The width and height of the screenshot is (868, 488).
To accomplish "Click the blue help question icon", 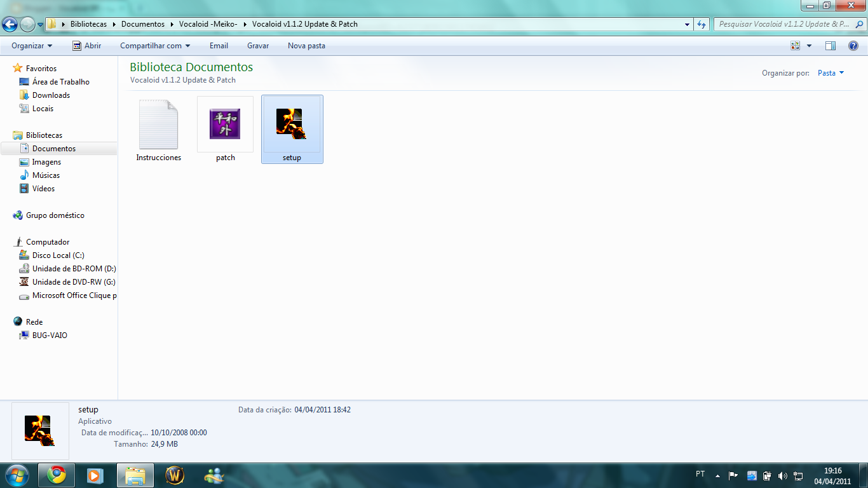I will (x=854, y=46).
